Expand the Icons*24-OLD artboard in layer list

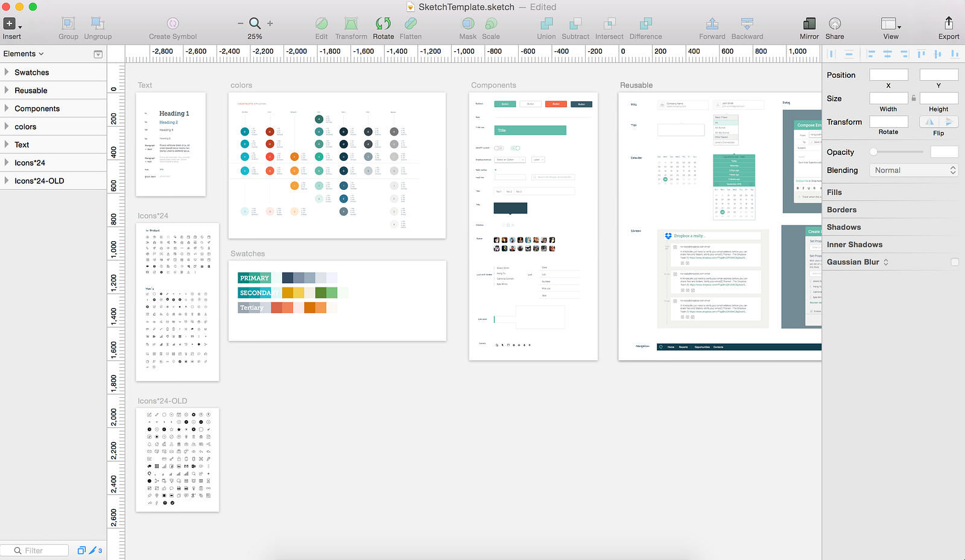coord(7,181)
